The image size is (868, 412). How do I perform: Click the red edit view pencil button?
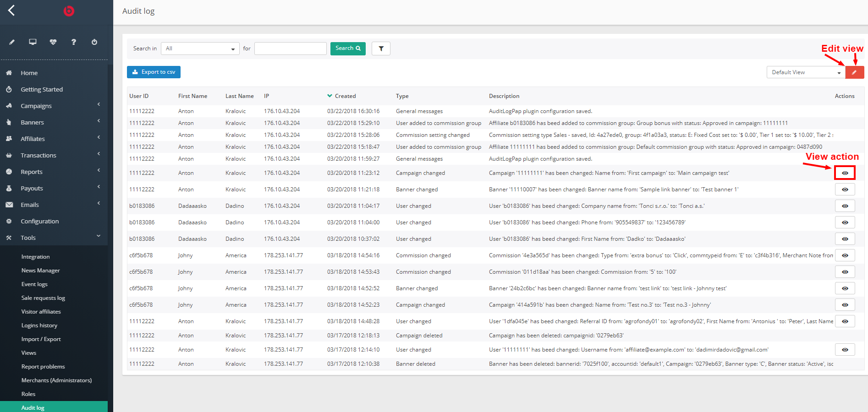pos(855,72)
